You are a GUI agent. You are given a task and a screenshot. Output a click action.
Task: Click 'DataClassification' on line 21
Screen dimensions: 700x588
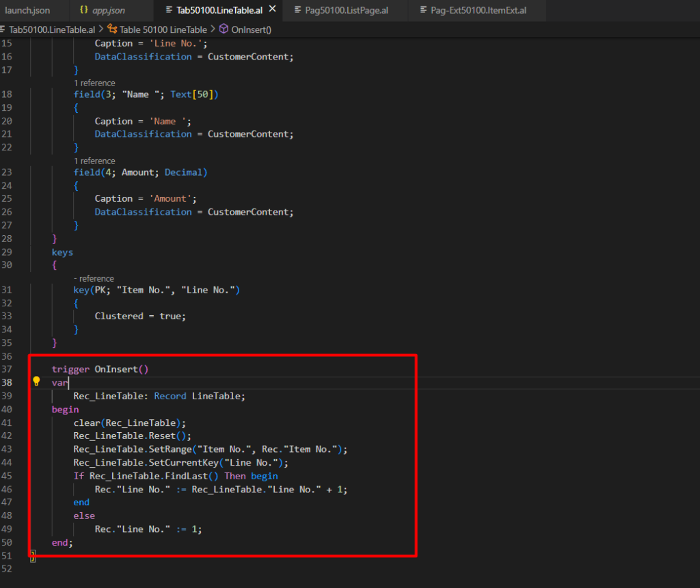143,134
